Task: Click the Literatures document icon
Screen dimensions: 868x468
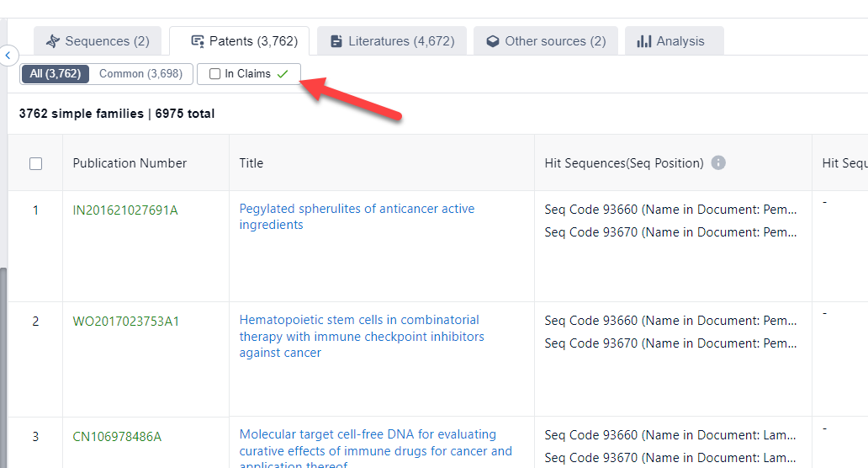Action: 336,41
